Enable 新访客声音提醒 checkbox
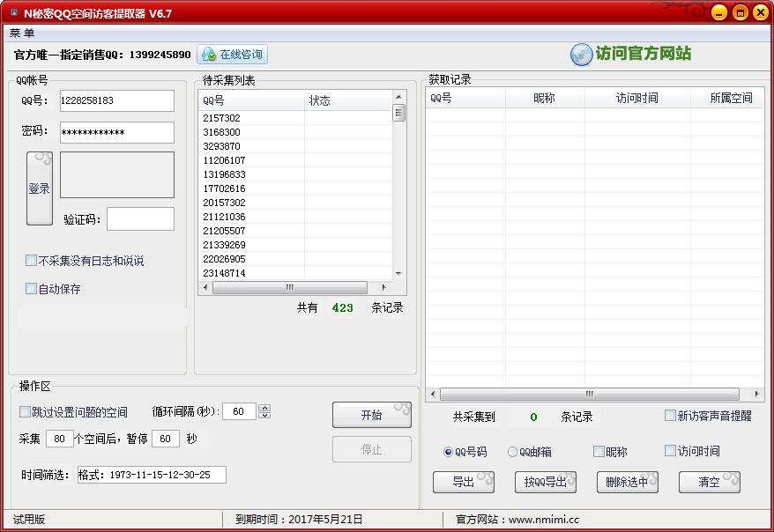 point(670,416)
